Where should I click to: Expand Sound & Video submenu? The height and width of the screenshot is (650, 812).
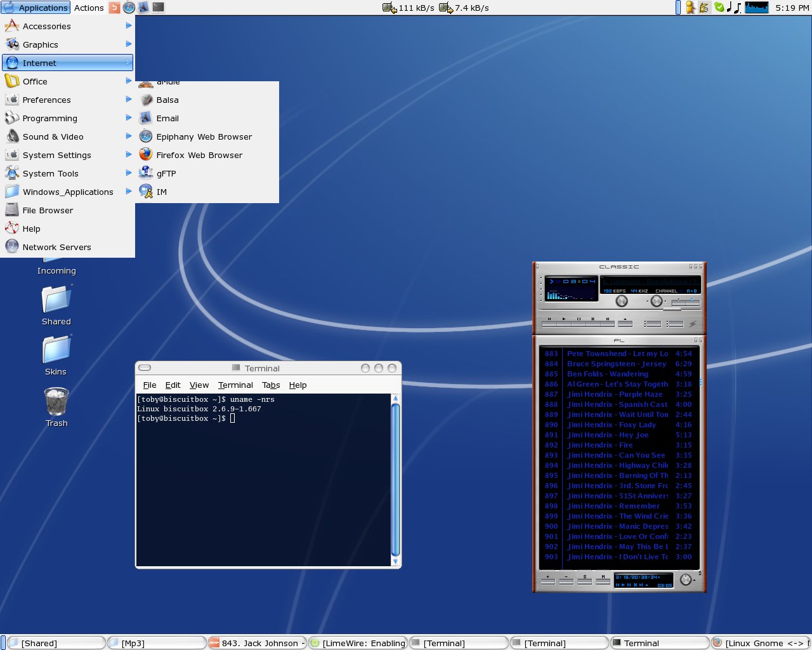point(67,136)
